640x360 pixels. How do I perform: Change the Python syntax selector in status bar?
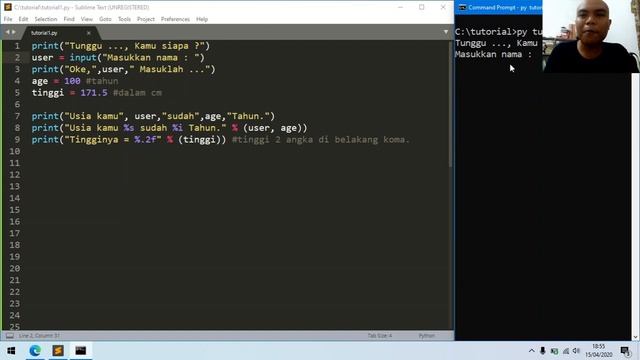[x=427, y=336]
